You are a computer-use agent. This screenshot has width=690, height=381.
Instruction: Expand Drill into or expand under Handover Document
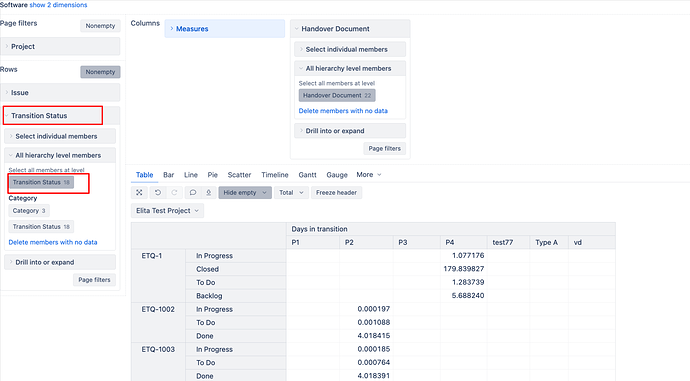(x=350, y=131)
